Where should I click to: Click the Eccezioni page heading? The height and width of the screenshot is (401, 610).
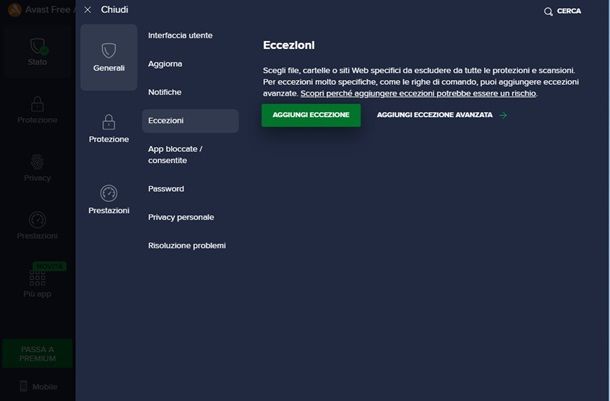coord(289,45)
